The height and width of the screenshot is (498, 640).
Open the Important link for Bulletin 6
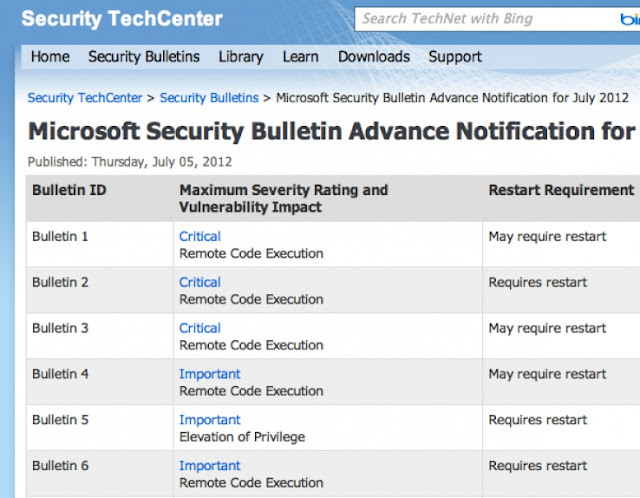210,465
